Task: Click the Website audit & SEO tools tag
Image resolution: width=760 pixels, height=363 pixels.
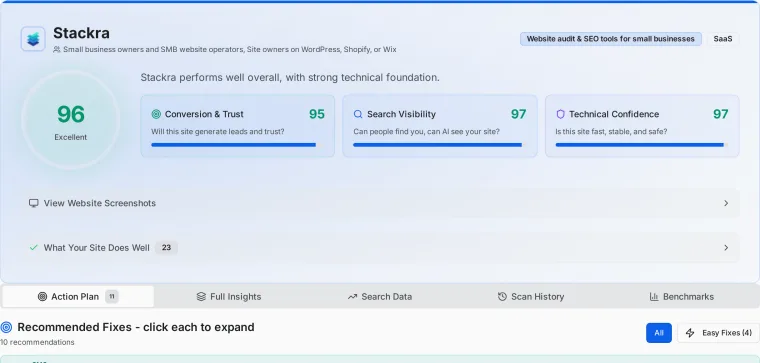Action: click(x=611, y=39)
